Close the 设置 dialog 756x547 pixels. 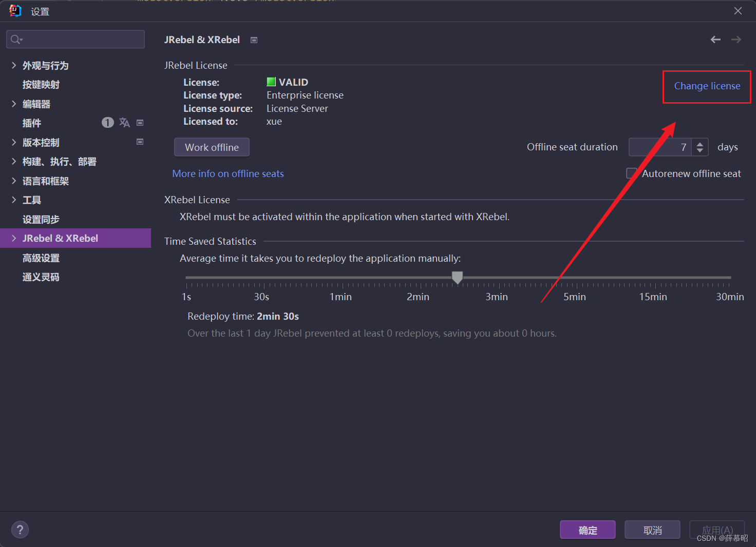[x=738, y=11]
